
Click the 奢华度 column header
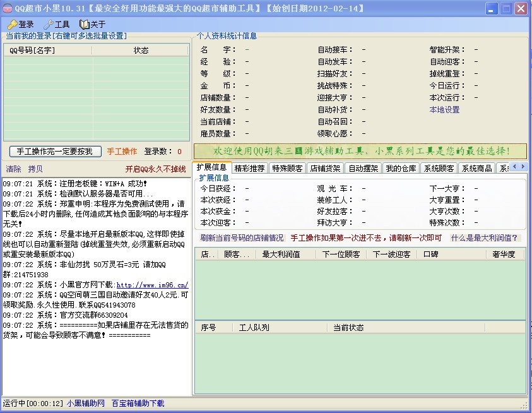505,254
